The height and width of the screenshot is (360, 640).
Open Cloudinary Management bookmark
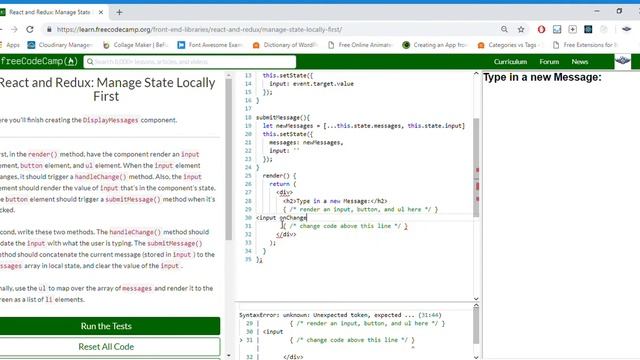(60, 45)
